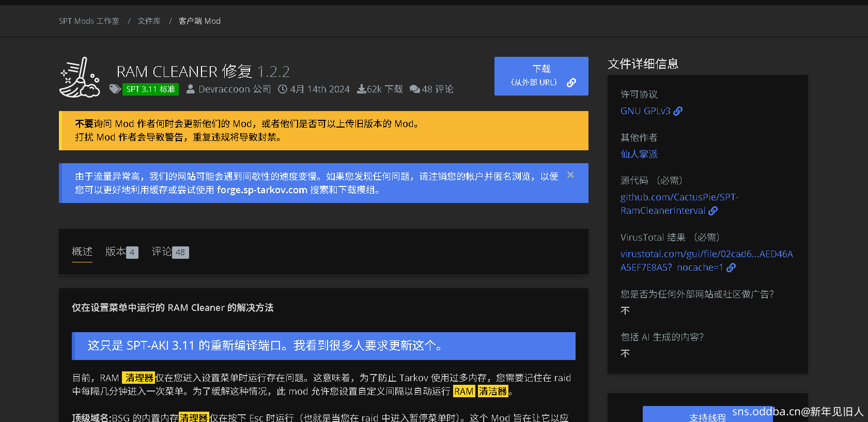Click the SPT 3.11 标准 tag
Viewport: 868px width, 422px height.
click(x=150, y=89)
